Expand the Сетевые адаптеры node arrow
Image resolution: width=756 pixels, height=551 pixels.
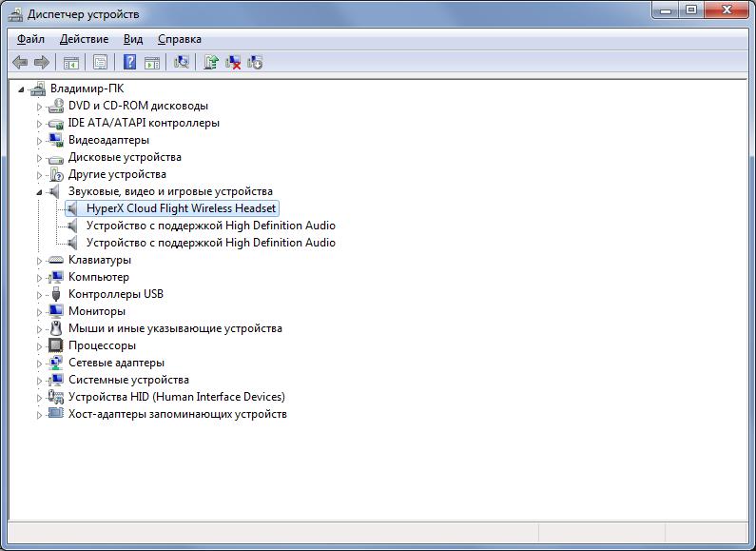pos(40,364)
